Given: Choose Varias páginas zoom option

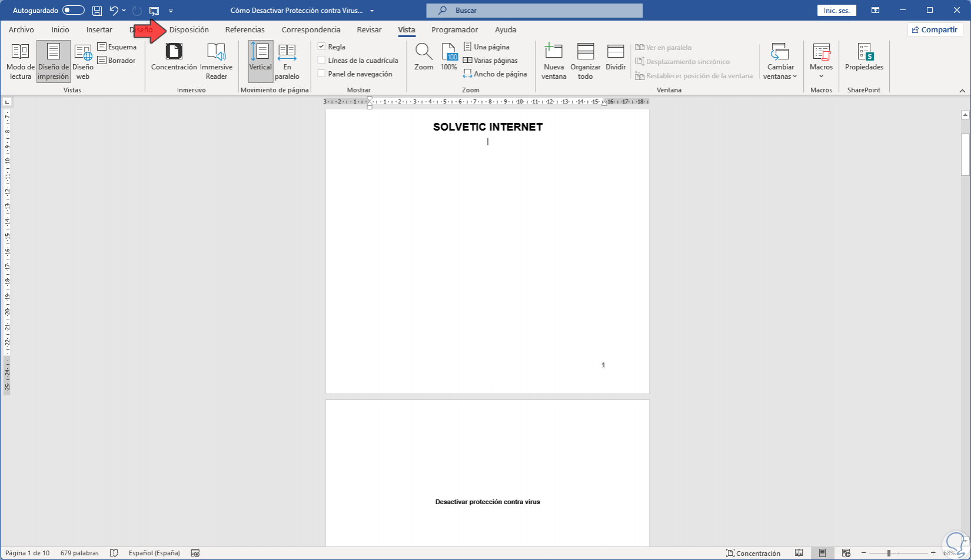Looking at the screenshot, I should tap(490, 61).
